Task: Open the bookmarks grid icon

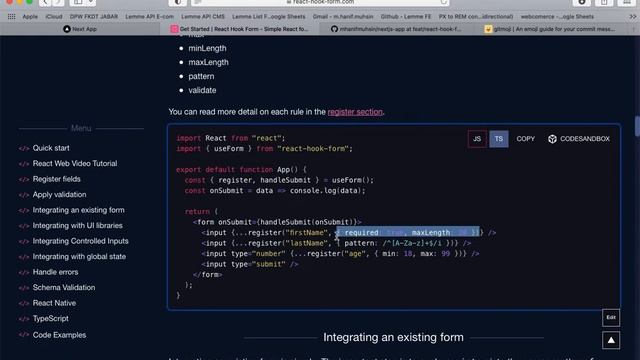Action: pyautogui.click(x=11, y=17)
